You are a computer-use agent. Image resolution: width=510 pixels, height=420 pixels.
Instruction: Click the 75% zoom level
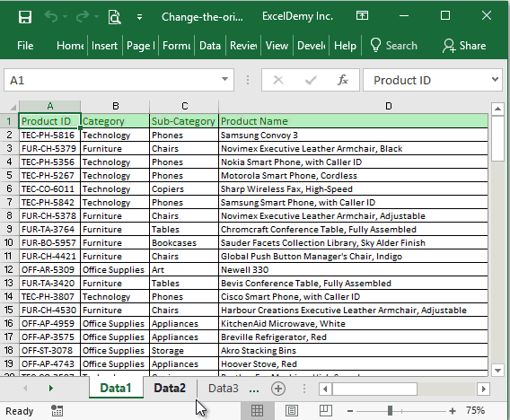click(x=476, y=410)
